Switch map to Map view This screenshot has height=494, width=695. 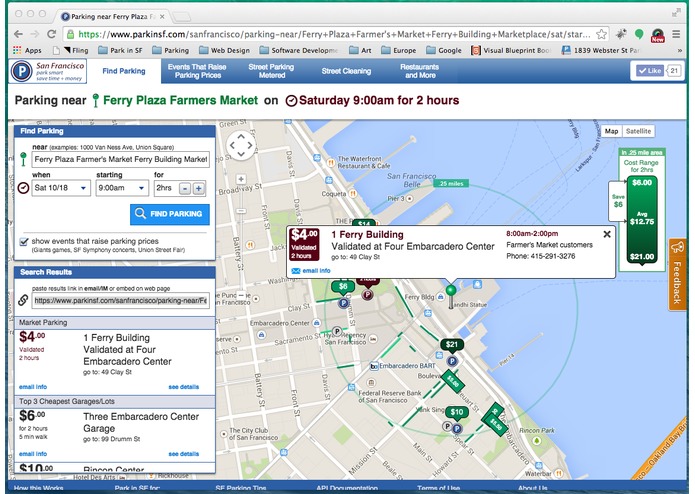(611, 131)
